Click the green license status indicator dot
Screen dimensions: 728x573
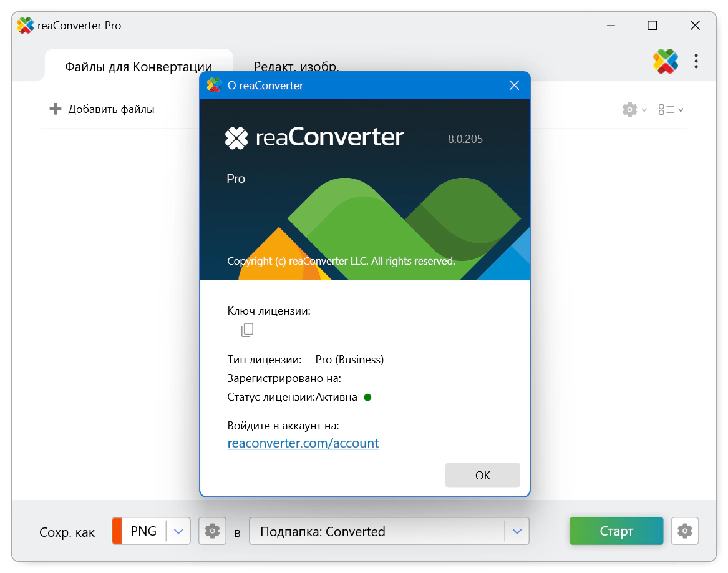[367, 398]
